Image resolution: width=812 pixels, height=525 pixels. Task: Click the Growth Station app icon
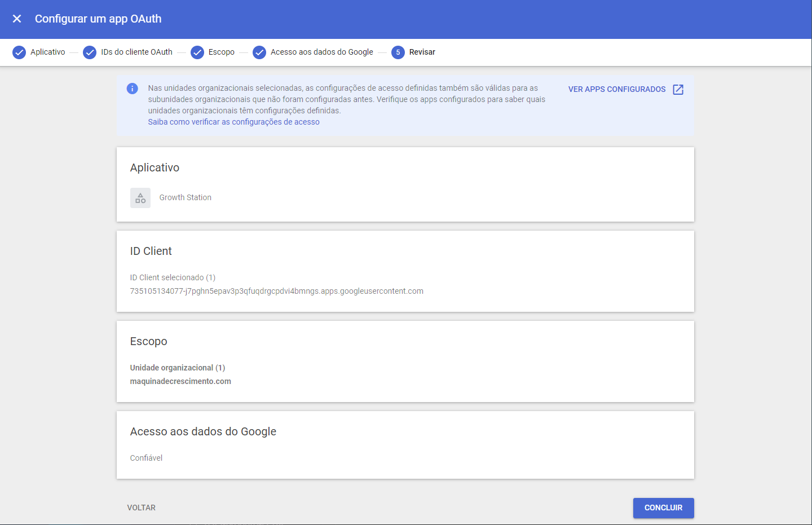pos(140,198)
